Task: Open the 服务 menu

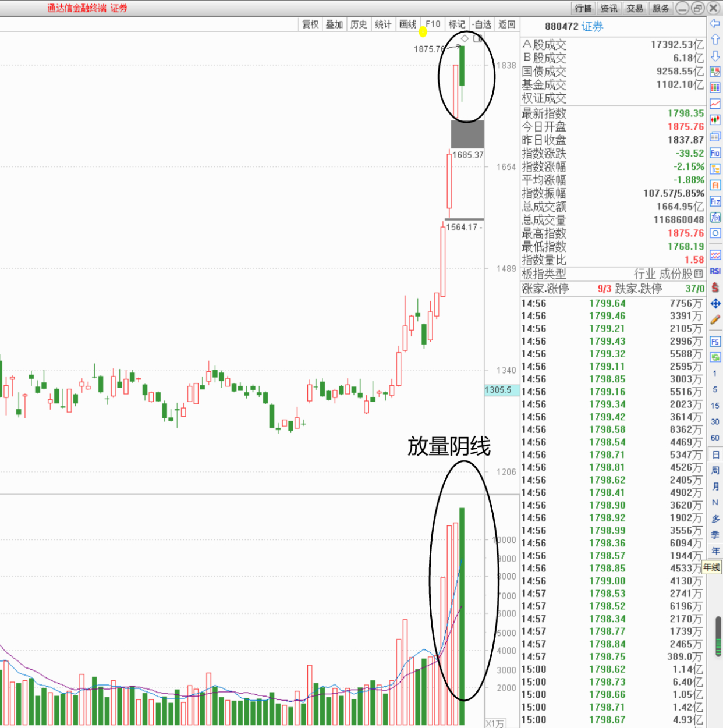Action: (661, 8)
